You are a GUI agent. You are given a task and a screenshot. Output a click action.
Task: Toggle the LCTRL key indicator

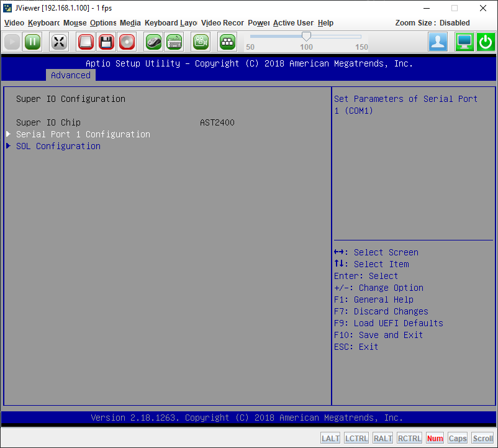[356, 439]
